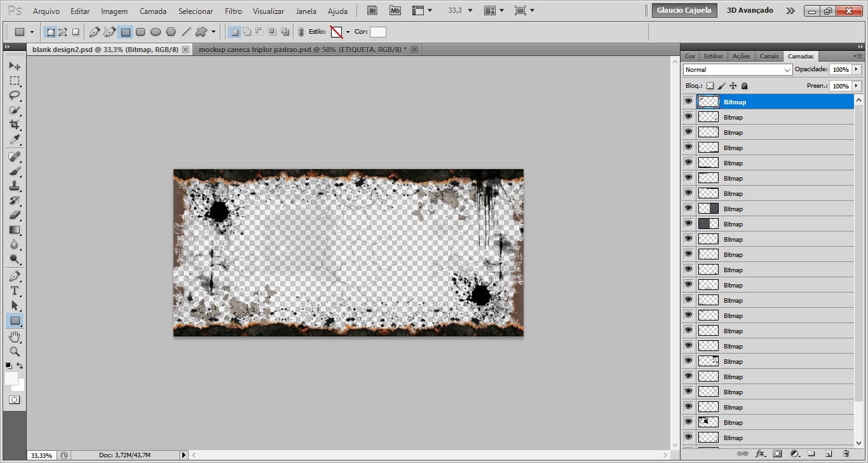Expand the shape tool options arrow
Image resolution: width=868 pixels, height=463 pixels.
(214, 32)
